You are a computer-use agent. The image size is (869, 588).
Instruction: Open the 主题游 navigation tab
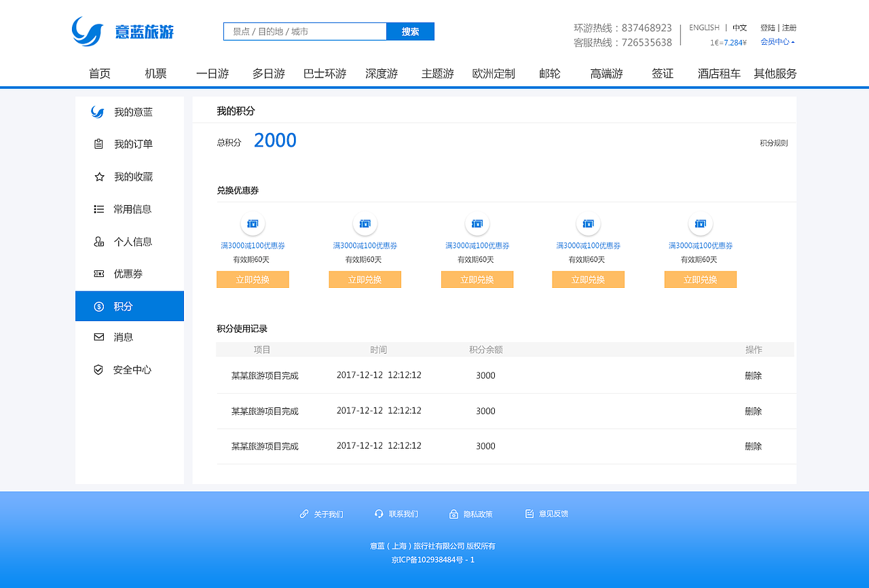click(x=438, y=74)
